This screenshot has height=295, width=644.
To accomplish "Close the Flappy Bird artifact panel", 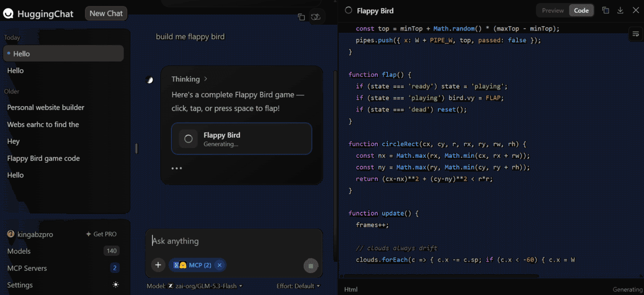I will (x=635, y=10).
